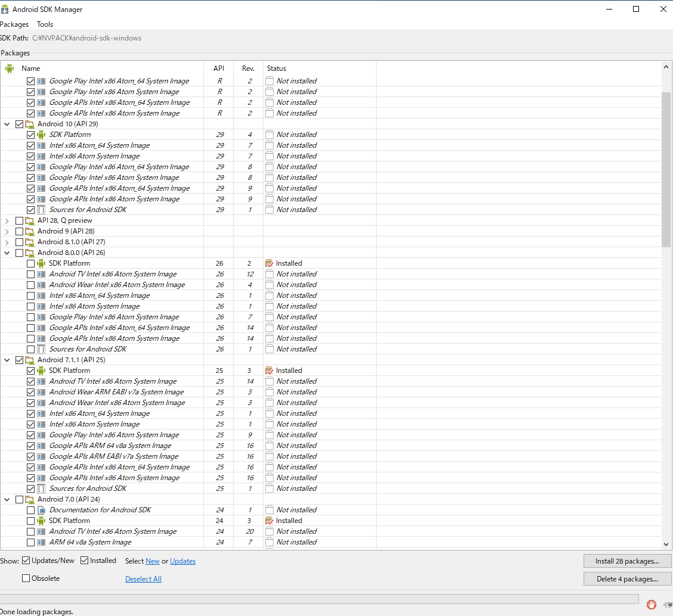Click Sources for Android SDK API 25 icon
Screen dimensions: 673x616
[41, 489]
